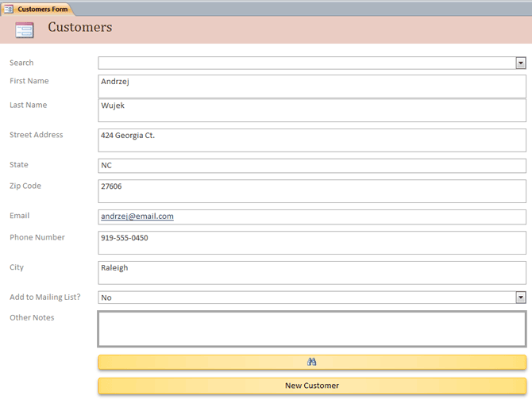Click the Street Address label
The width and height of the screenshot is (532, 399).
coord(37,135)
